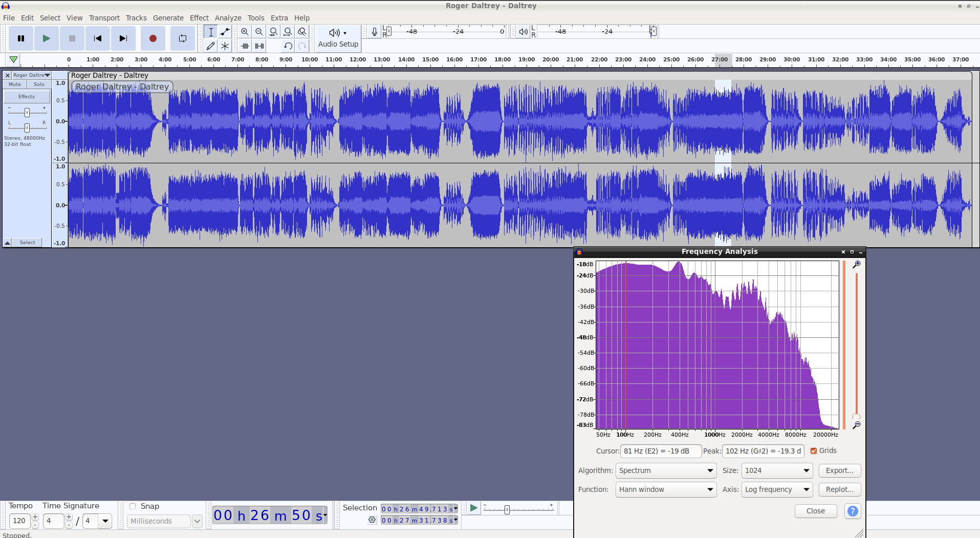Solo the Roger Daltrey track

(x=39, y=84)
